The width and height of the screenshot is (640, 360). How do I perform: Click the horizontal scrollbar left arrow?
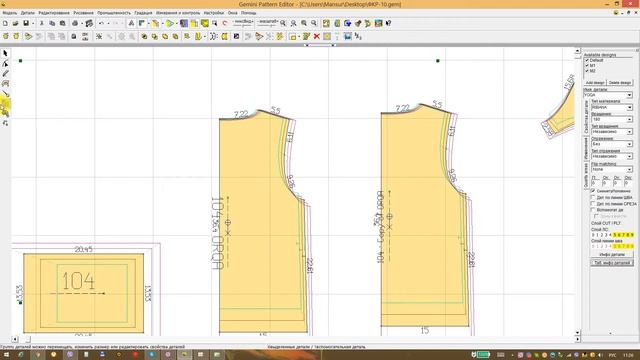pos(15,339)
